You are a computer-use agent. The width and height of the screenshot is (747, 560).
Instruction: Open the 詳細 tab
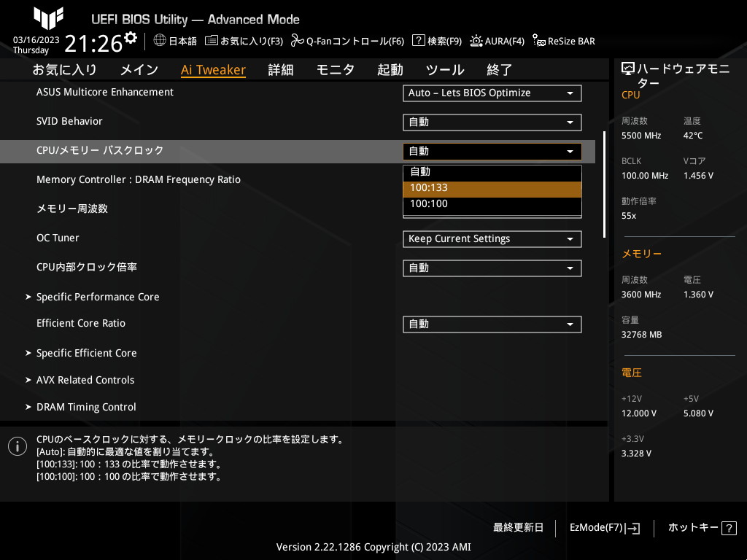(281, 70)
